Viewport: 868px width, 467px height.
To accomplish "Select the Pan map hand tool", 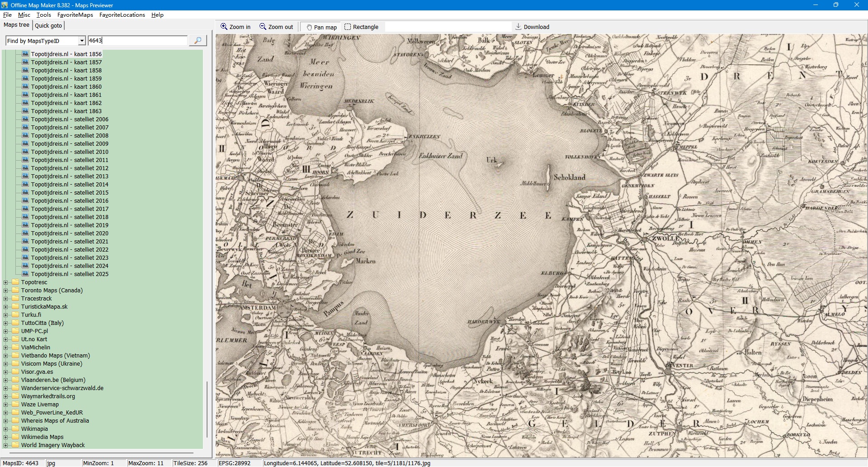I will [309, 27].
